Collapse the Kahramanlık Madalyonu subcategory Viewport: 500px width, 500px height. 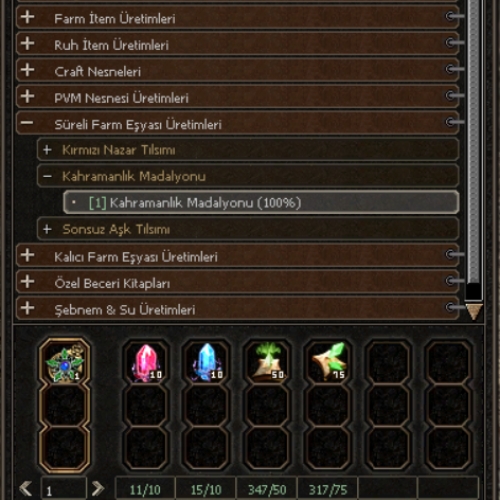[248, 176]
